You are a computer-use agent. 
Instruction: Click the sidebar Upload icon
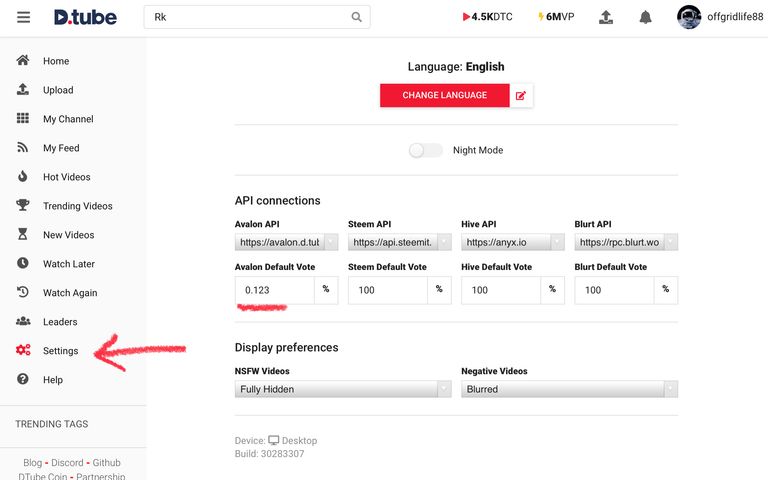(23, 89)
